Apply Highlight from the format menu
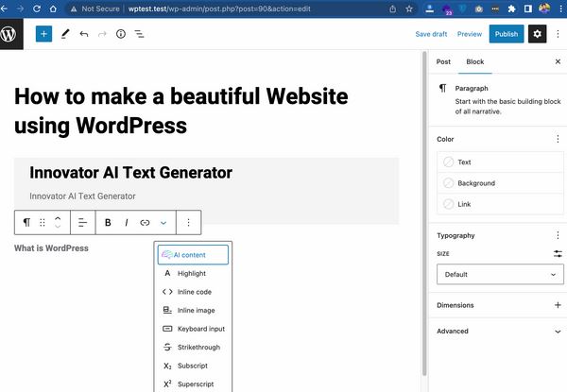This screenshot has width=567, height=392. 193,274
